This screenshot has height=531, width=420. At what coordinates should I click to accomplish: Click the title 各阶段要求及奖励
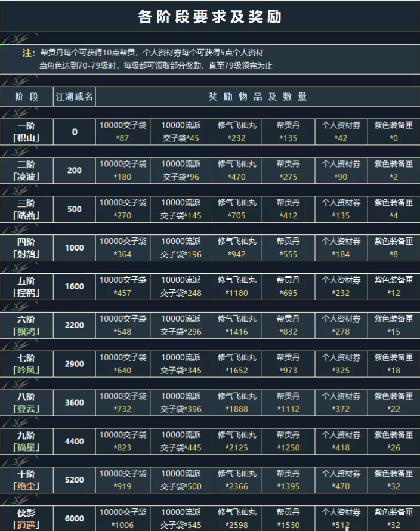pos(209,17)
